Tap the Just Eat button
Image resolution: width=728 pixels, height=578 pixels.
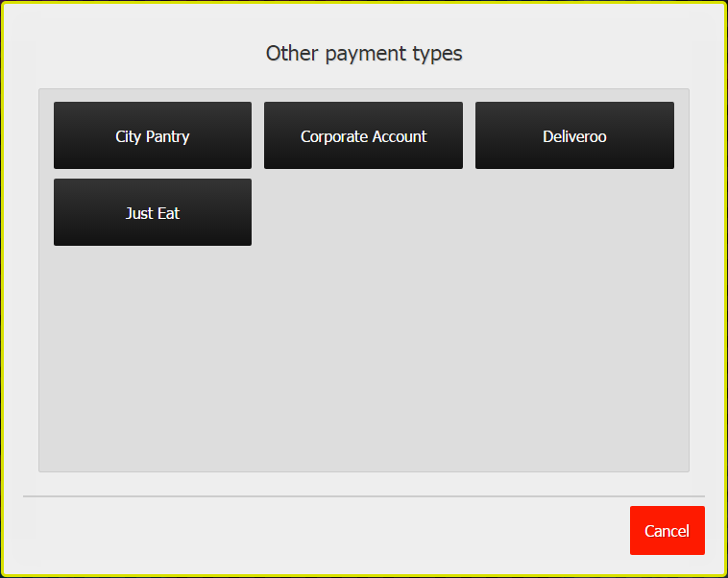click(x=153, y=212)
